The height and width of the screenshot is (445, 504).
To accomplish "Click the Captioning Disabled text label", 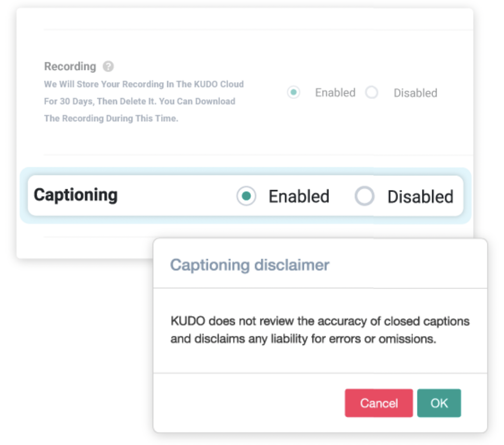I will 420,197.
